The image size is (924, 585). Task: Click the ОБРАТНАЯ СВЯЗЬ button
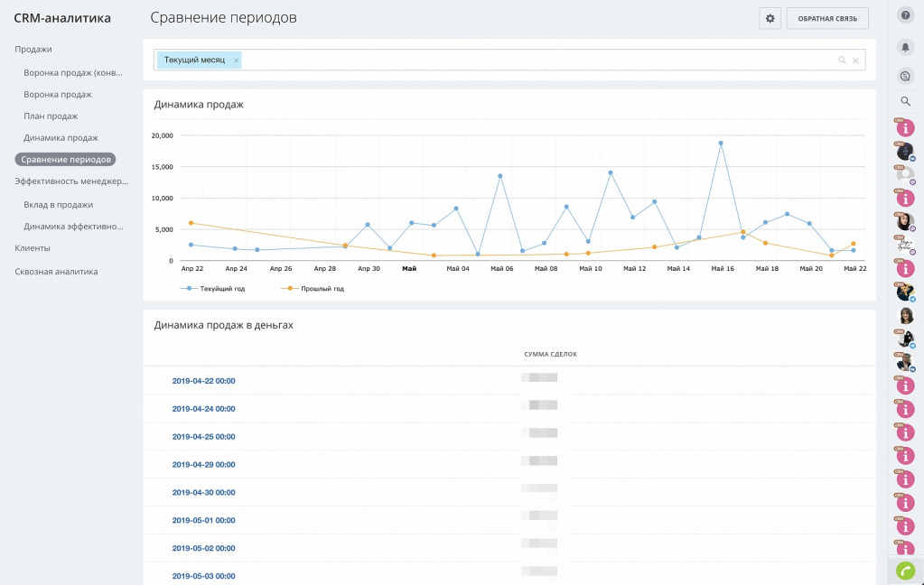(x=827, y=18)
